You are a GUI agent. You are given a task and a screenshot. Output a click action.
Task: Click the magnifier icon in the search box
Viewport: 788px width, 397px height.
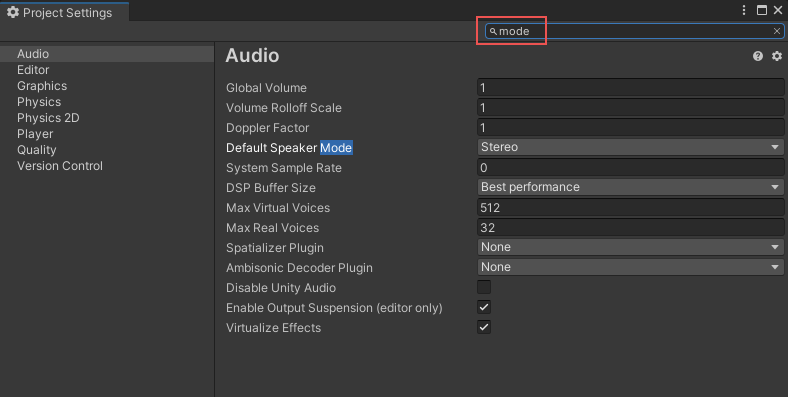point(493,31)
